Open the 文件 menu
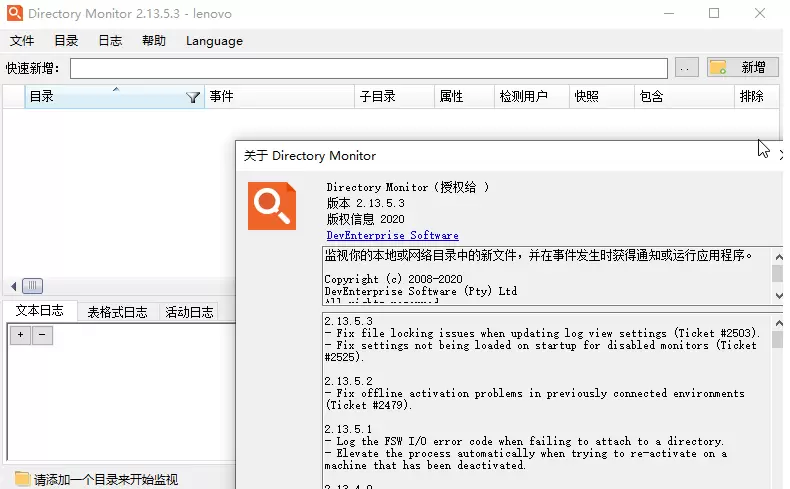The image size is (790, 489). [22, 41]
